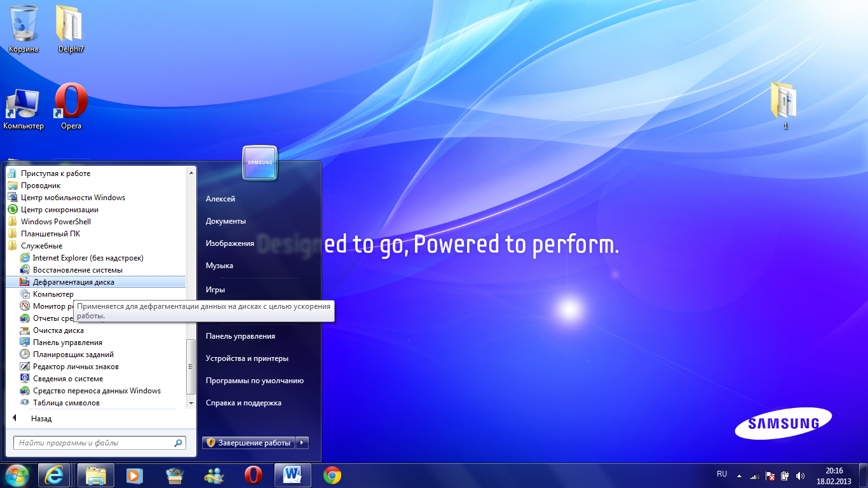Click the network signal tray icon
This screenshot has height=488, width=868.
pyautogui.click(x=754, y=475)
